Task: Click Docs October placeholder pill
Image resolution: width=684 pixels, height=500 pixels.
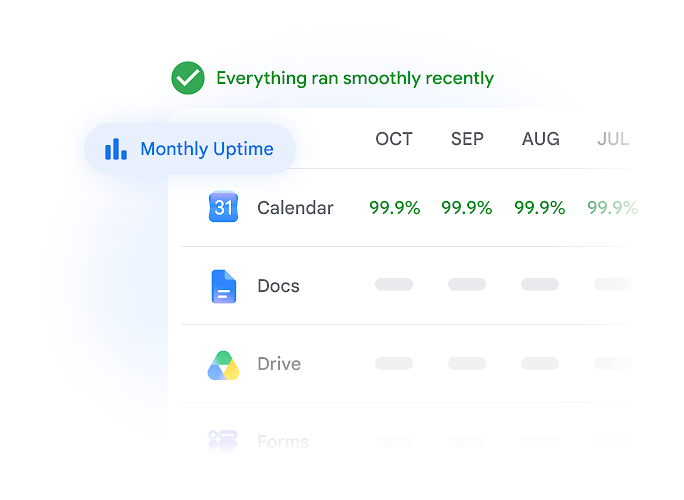Action: point(394,284)
